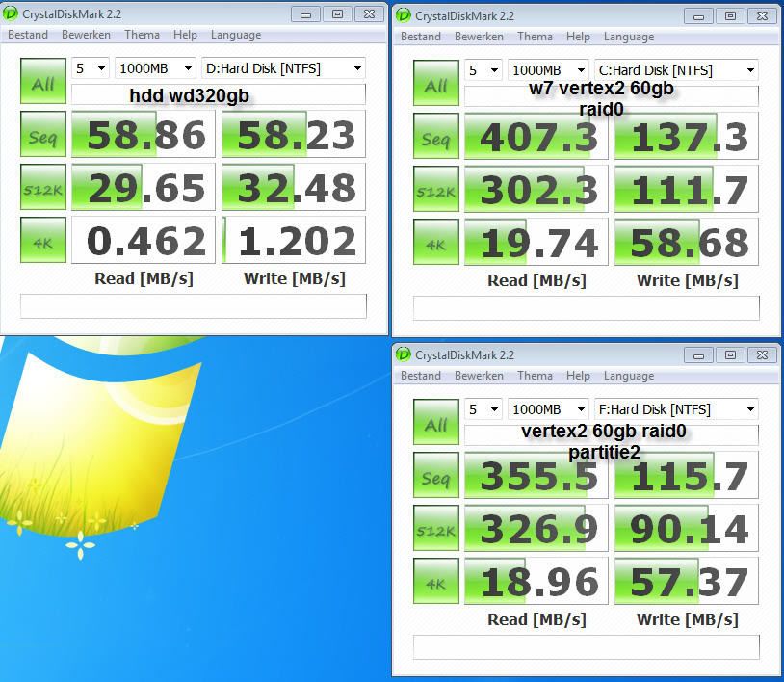Open 1000MB size dropdown in C: drive window
The image size is (784, 682).
click(x=548, y=70)
